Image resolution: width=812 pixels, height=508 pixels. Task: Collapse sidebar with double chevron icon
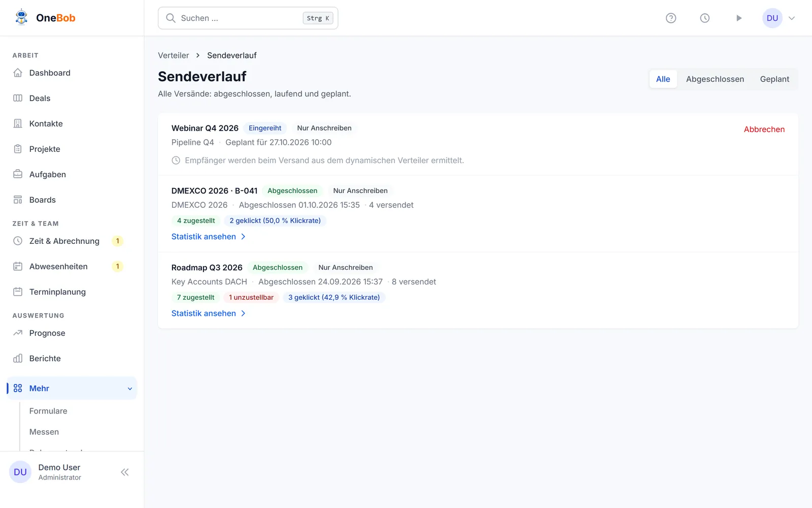coord(125,472)
